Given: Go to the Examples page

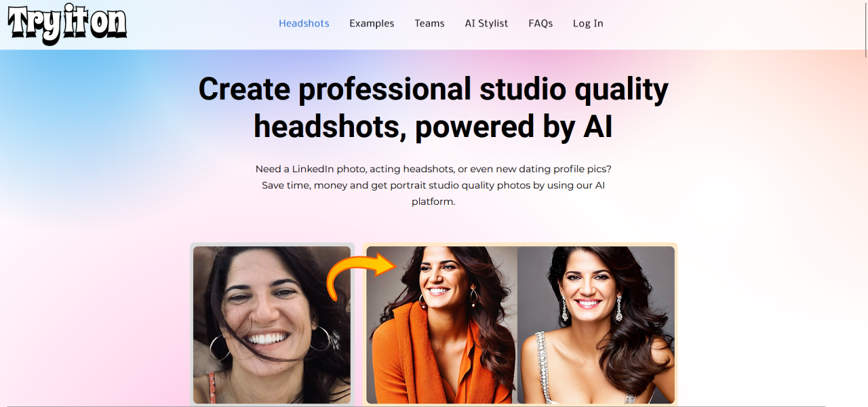Looking at the screenshot, I should tap(372, 23).
